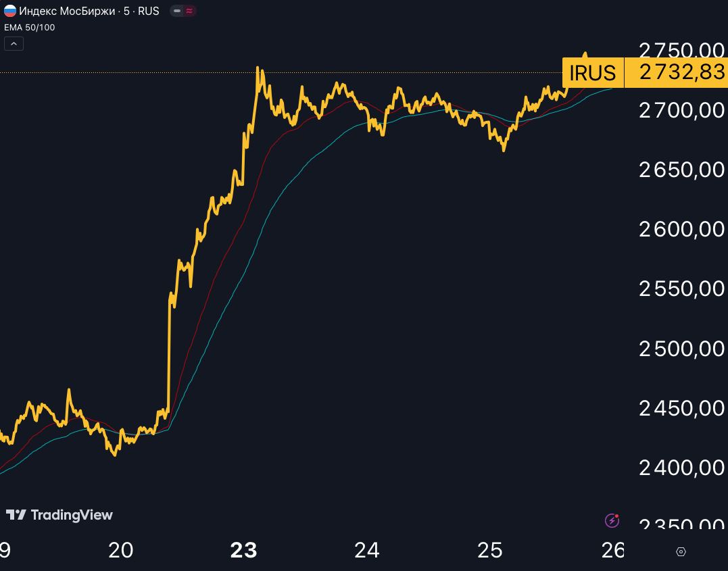This screenshot has width=728, height=571.
Task: Click the 2 400,00 price axis label
Action: pyautogui.click(x=681, y=468)
